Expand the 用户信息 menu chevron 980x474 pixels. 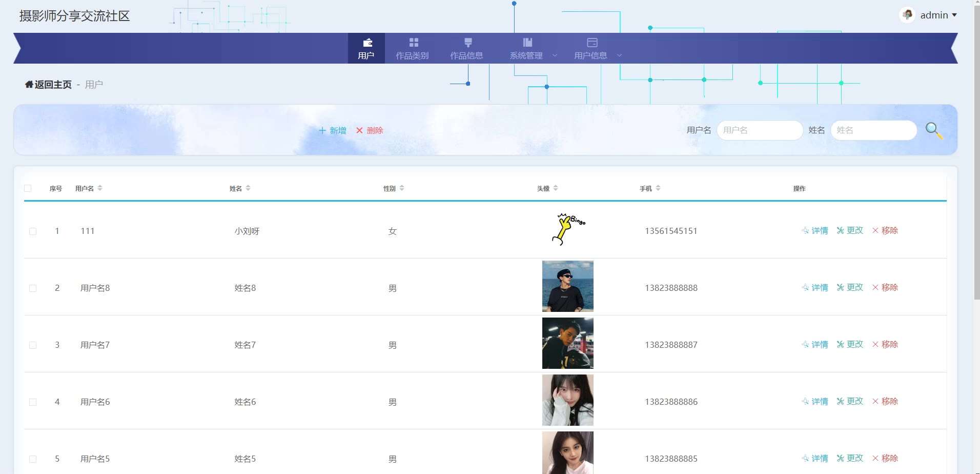[x=619, y=55]
